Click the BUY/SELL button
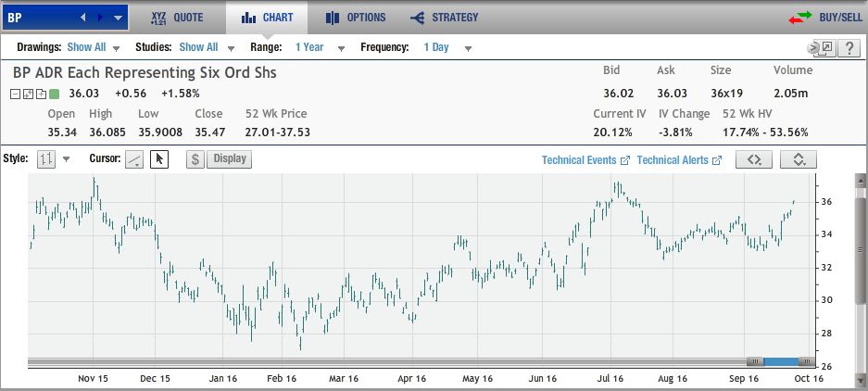This screenshot has width=868, height=391. click(x=825, y=18)
